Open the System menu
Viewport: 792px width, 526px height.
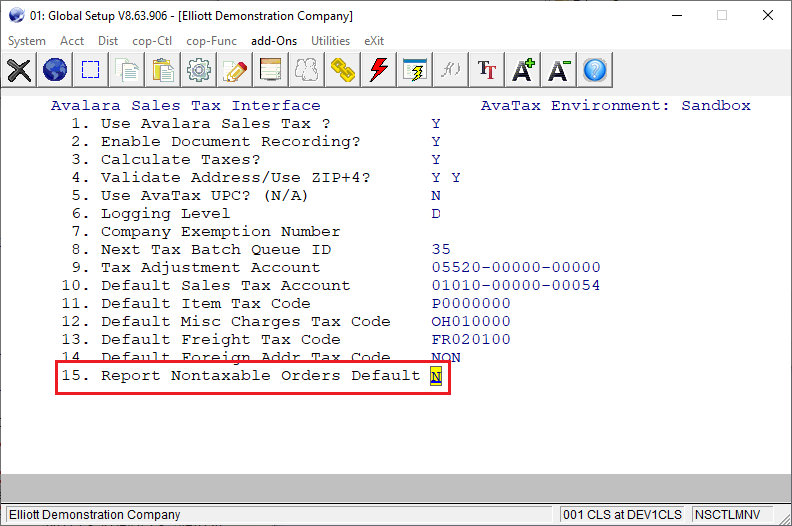27,41
